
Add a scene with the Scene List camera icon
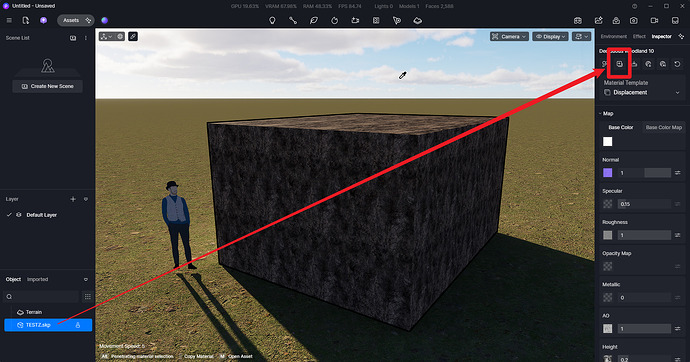point(73,38)
